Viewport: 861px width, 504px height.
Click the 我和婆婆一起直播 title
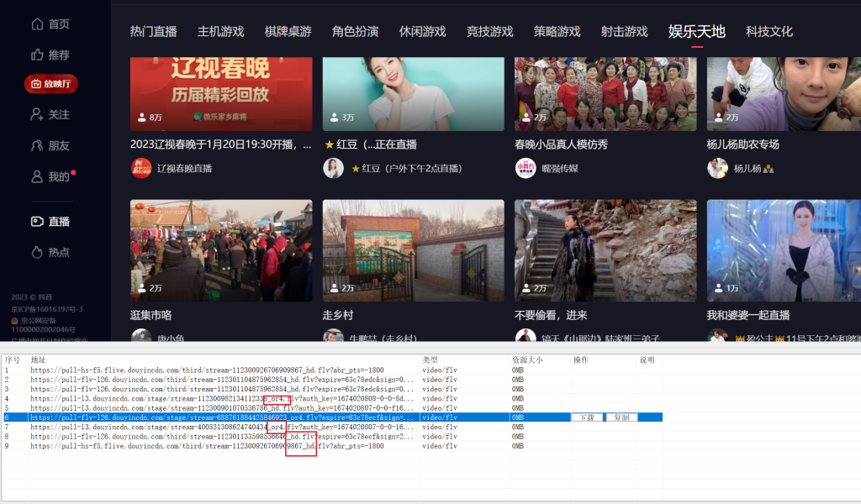coord(748,315)
